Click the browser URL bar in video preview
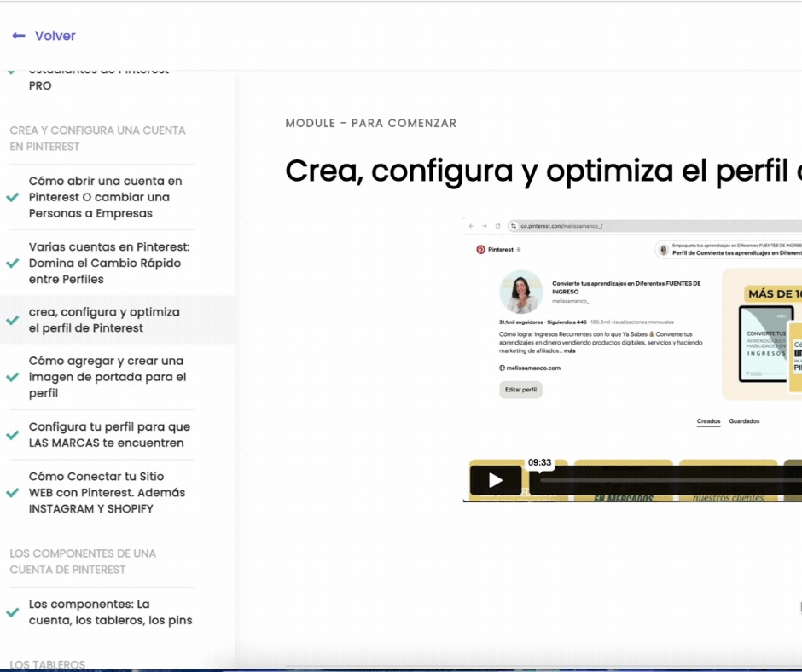802x672 pixels. click(x=654, y=226)
